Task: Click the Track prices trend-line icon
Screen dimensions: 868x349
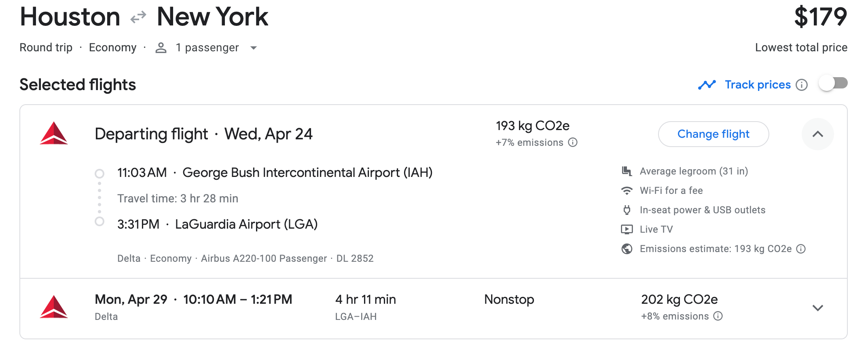Action: [707, 85]
